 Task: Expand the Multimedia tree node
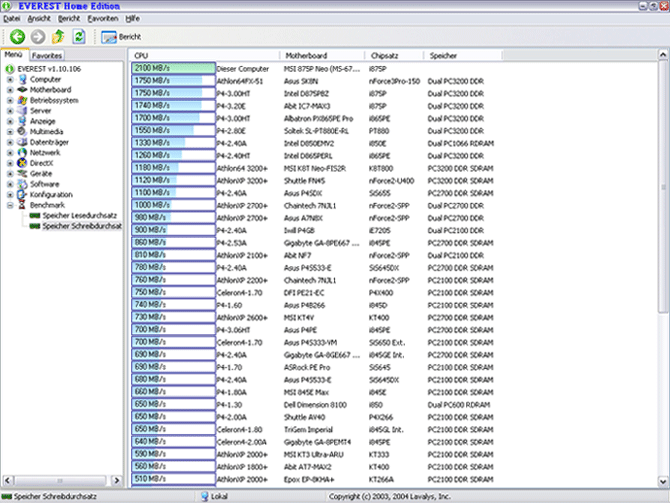click(10, 132)
